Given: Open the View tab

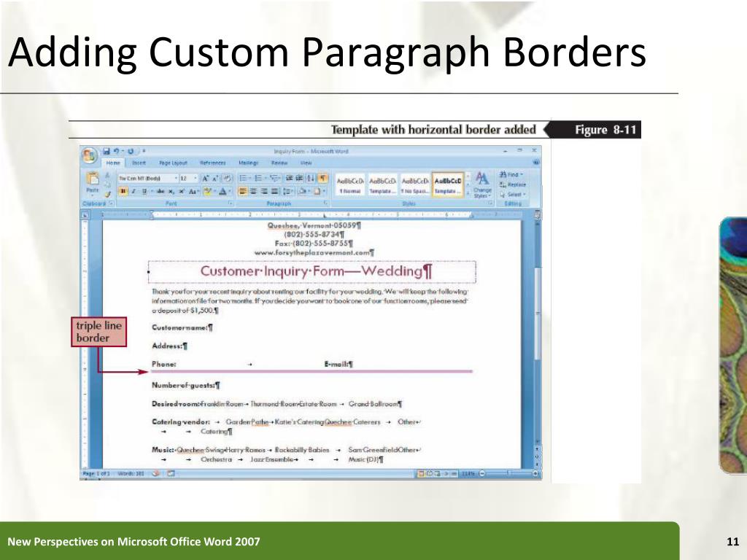Looking at the screenshot, I should coord(306,163).
